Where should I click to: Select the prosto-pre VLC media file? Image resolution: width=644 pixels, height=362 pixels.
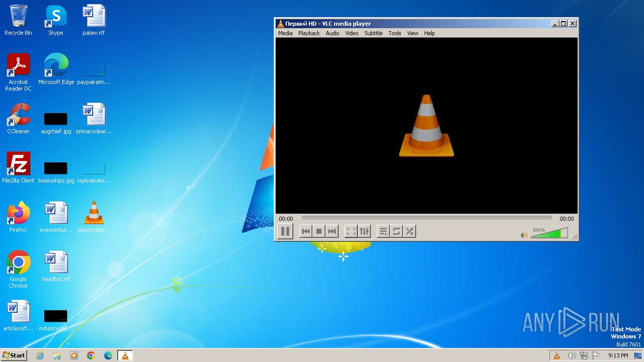coord(94,217)
